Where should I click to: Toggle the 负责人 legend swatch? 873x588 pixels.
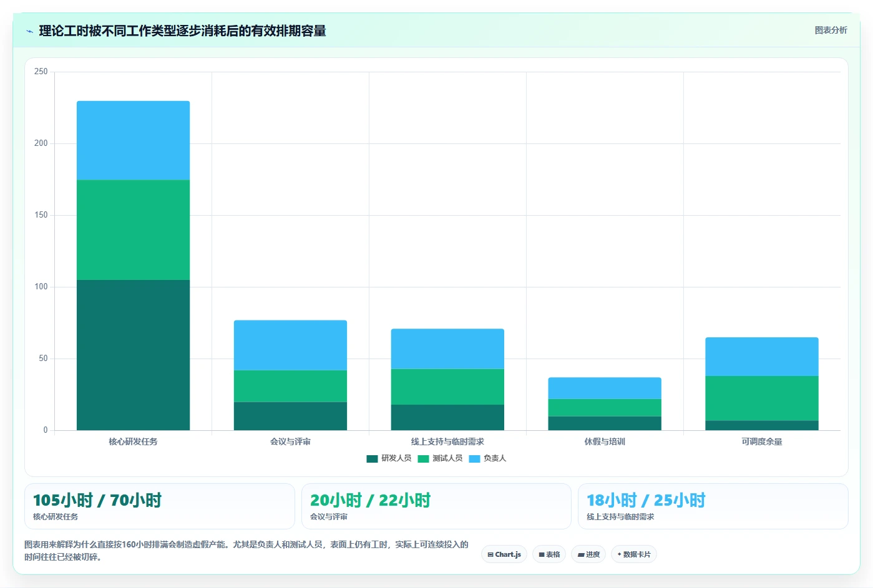point(474,459)
